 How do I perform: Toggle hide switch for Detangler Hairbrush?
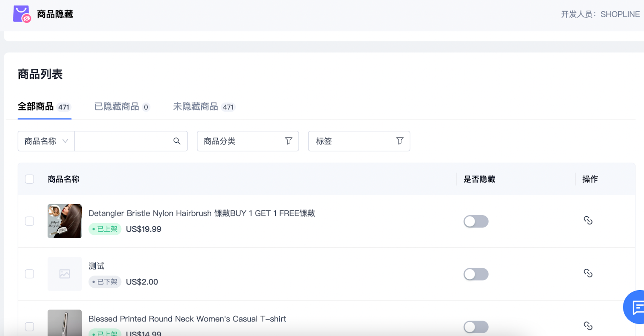coord(476,222)
